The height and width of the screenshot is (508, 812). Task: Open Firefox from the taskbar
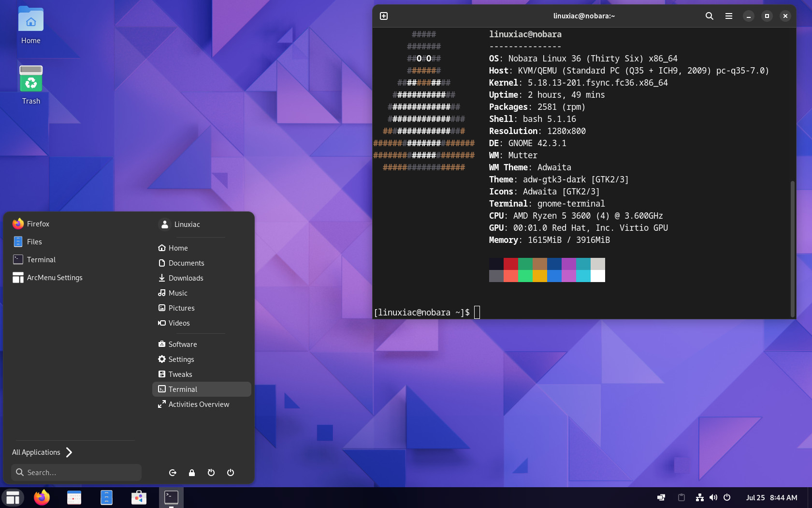click(42, 497)
